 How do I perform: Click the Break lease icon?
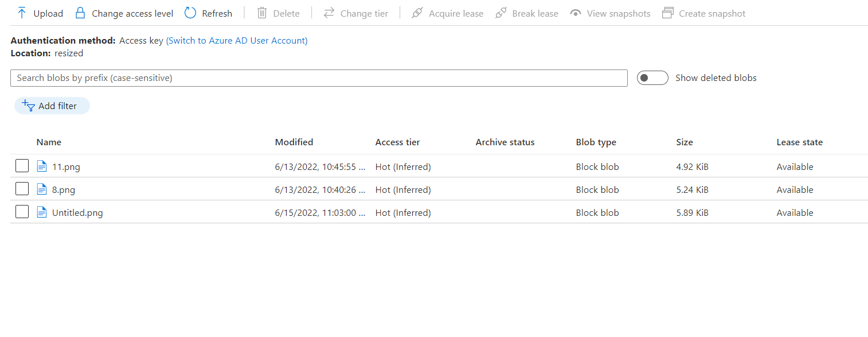[x=501, y=13]
